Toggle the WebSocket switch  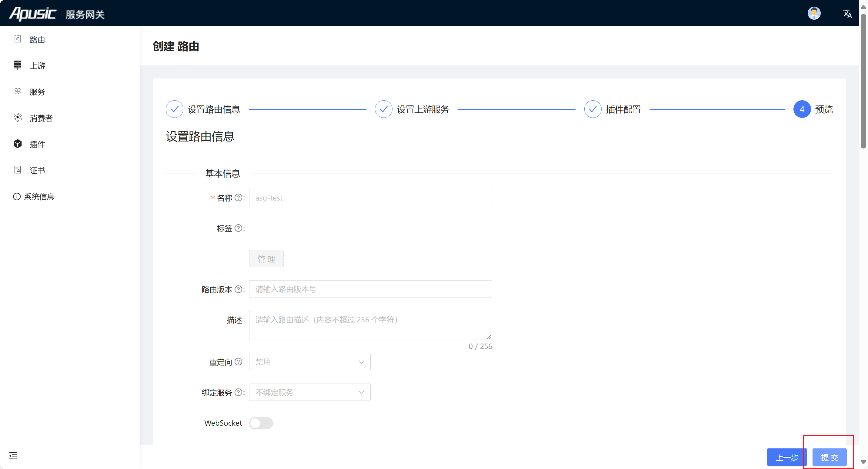click(x=261, y=423)
